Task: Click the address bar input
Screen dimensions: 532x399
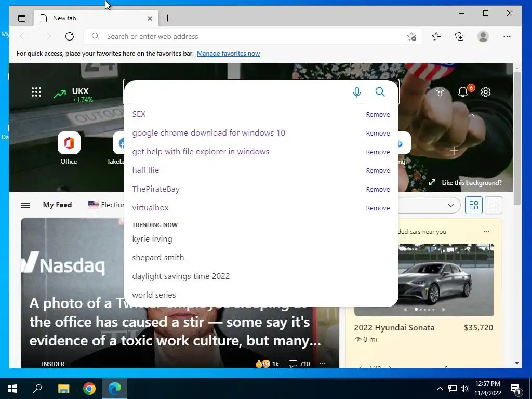Action: pos(253,36)
